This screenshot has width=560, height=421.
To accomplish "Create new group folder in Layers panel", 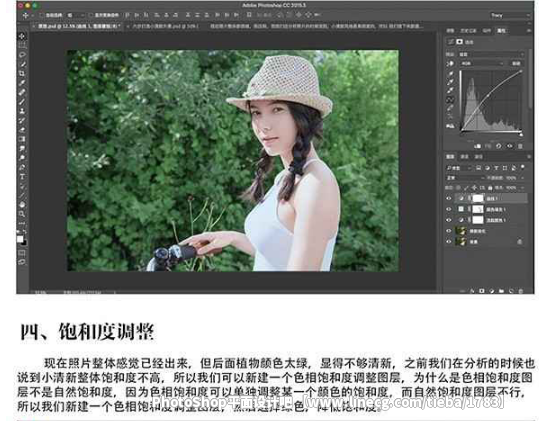I will click(501, 291).
